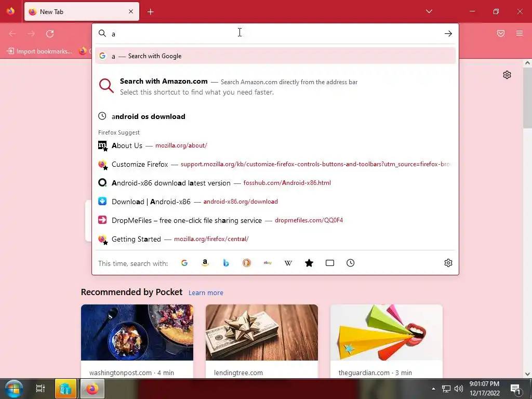Open the Customize Firefox suggestion
The image size is (532, 399).
(x=275, y=164)
